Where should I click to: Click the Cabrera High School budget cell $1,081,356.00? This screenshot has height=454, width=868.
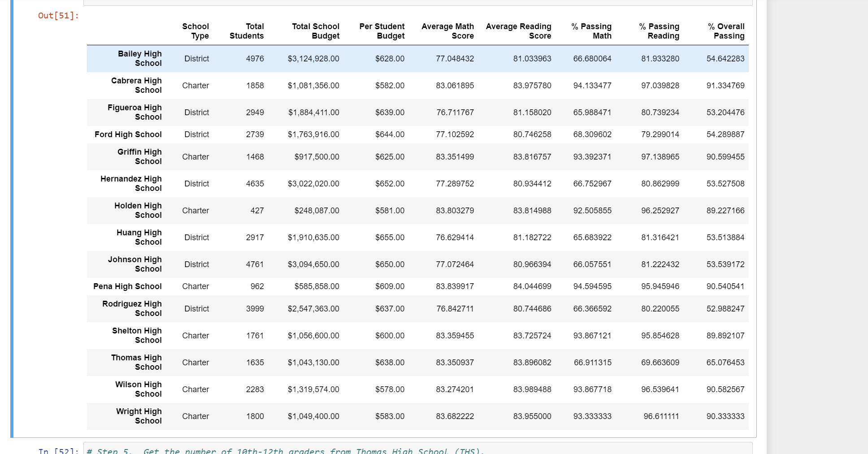click(x=313, y=86)
